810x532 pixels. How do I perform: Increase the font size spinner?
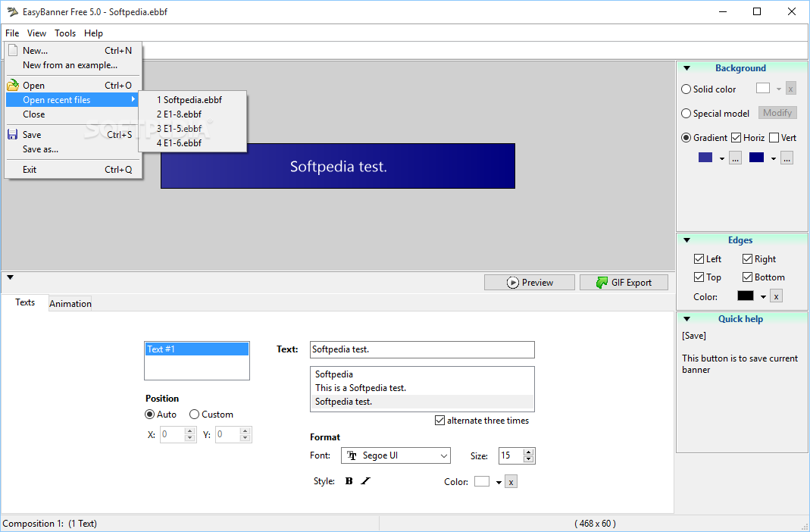tap(528, 452)
